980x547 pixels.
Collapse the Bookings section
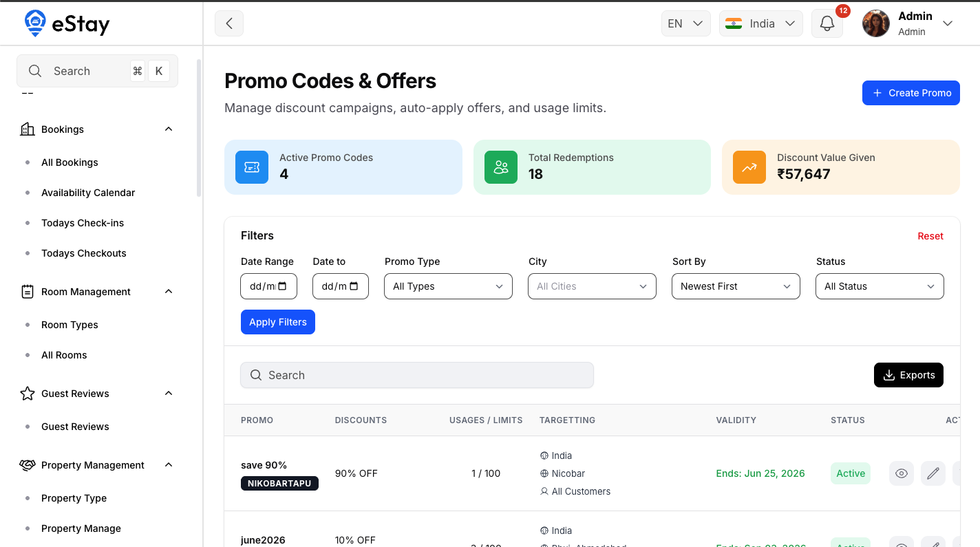(169, 129)
